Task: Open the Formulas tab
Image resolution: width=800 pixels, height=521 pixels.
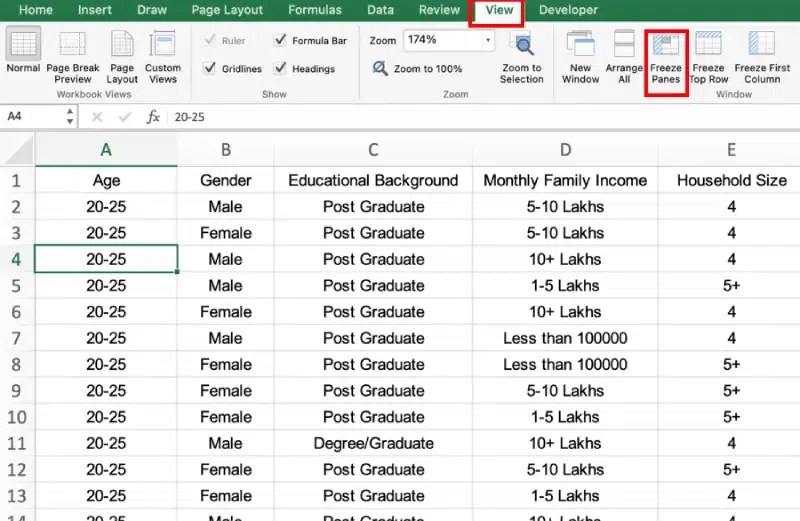Action: [315, 10]
